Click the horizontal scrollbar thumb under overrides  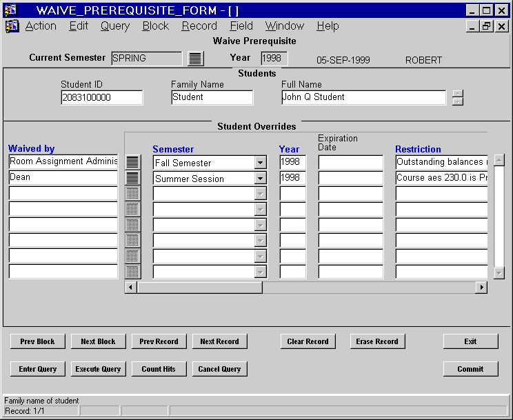(x=199, y=288)
